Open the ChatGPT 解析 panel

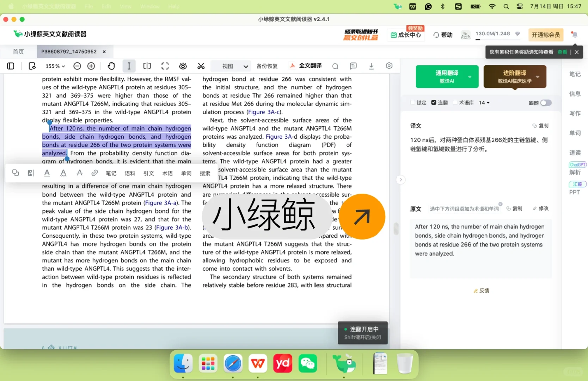577,168
